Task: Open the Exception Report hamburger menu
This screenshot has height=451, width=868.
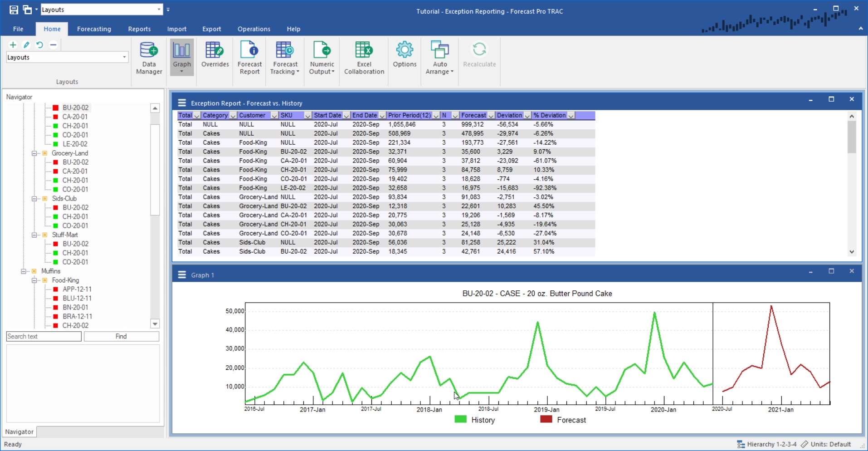Action: pos(182,103)
